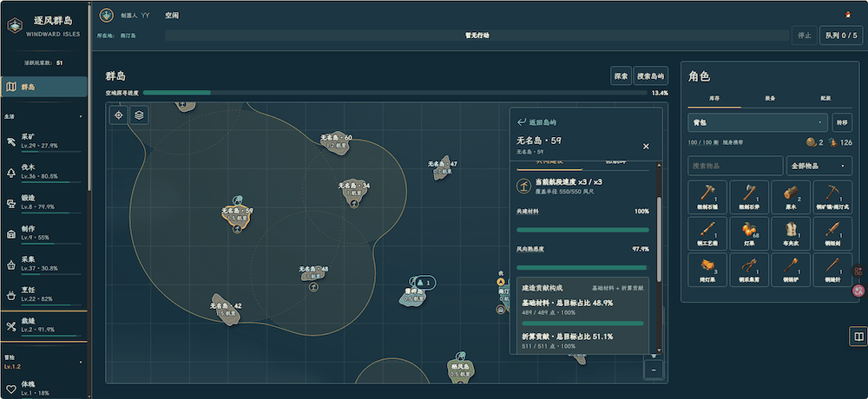
Task: Click the pink translate floating icon
Action: click(859, 290)
